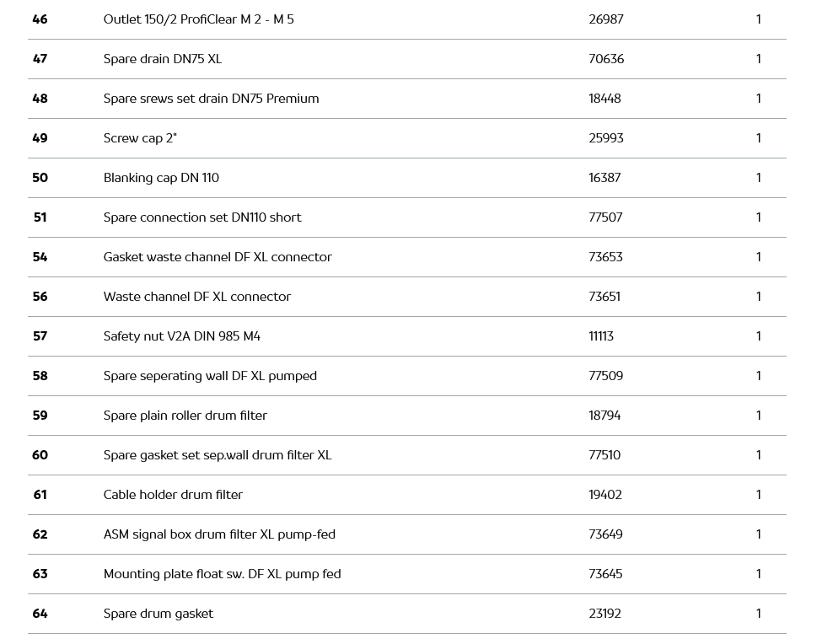Select position number 56
Image resolution: width=822 pixels, height=644 pixels.
[40, 297]
